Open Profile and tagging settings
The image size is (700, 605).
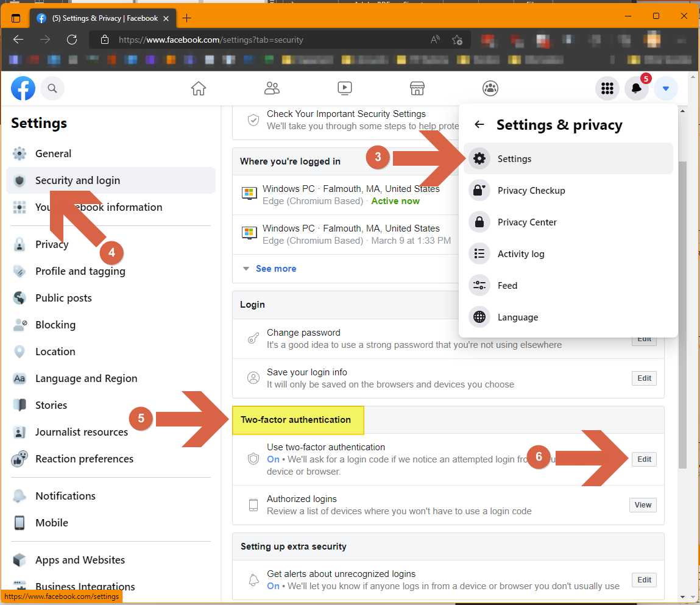111,271
